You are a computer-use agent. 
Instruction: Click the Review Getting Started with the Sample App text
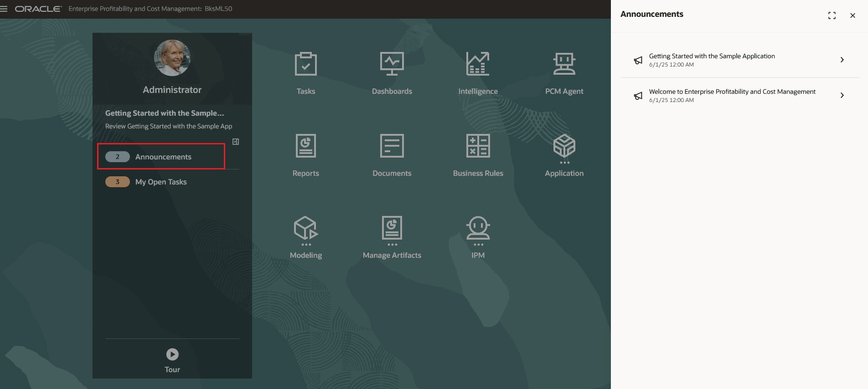[169, 126]
